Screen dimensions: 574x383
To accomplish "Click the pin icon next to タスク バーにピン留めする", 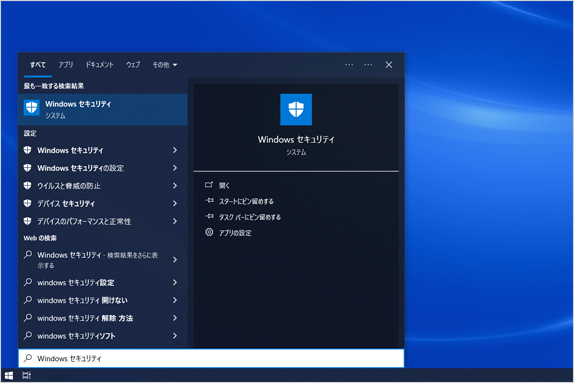I will (209, 216).
